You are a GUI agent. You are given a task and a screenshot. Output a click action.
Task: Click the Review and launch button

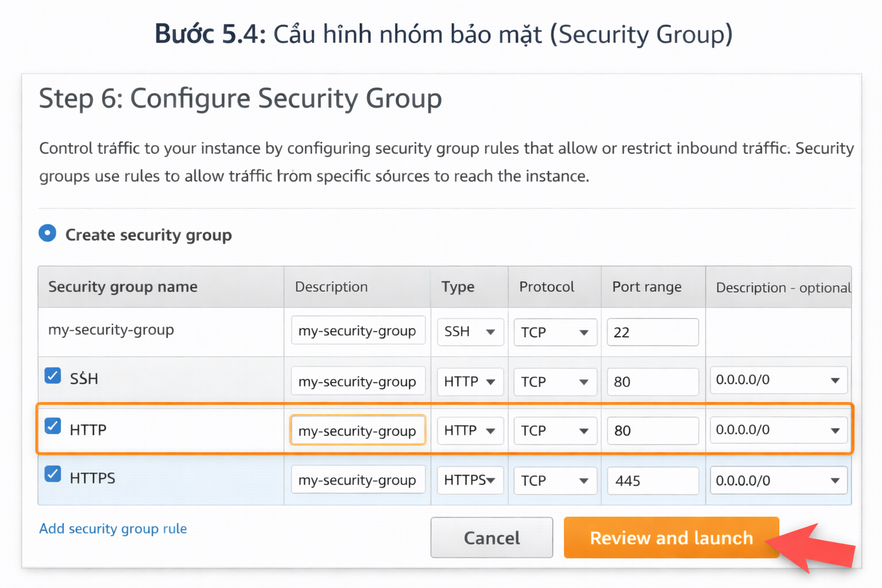[671, 537]
